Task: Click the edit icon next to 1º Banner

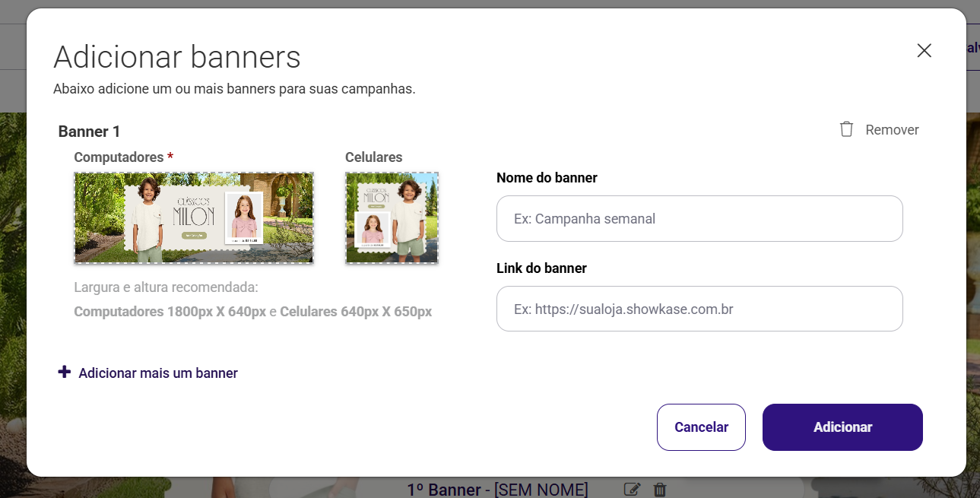Action: 632,490
